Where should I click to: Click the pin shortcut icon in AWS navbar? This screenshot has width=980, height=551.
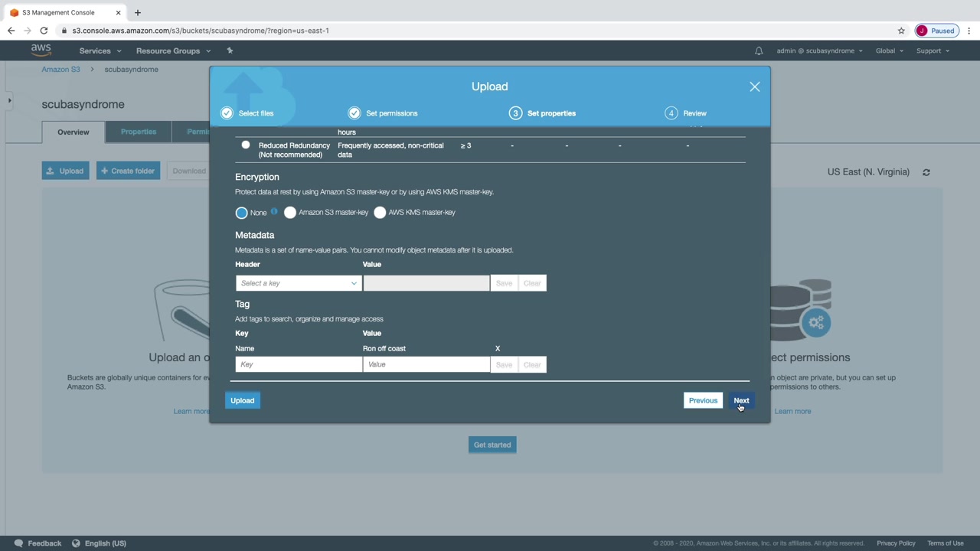pos(230,51)
